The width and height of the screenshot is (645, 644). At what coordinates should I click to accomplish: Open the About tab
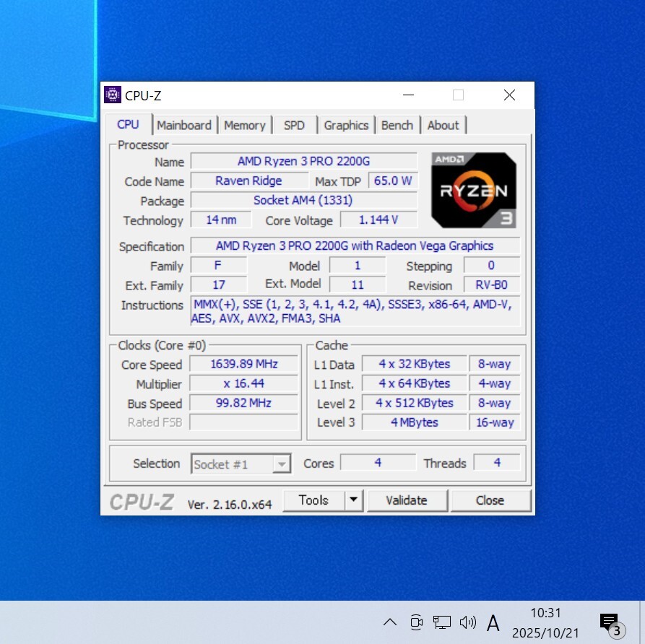(443, 125)
